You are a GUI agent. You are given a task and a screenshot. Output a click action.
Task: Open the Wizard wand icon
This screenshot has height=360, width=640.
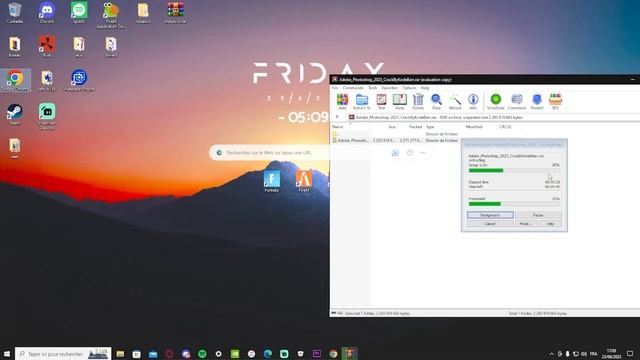tap(455, 101)
